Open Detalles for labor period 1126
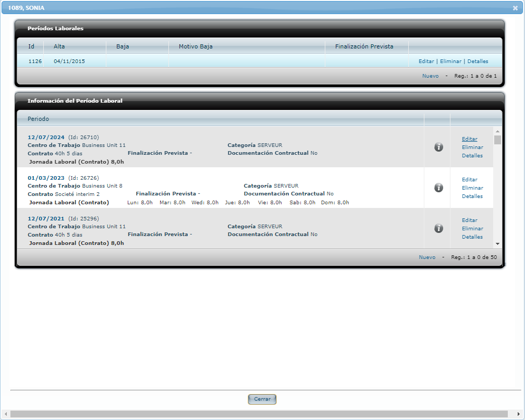 (x=478, y=61)
